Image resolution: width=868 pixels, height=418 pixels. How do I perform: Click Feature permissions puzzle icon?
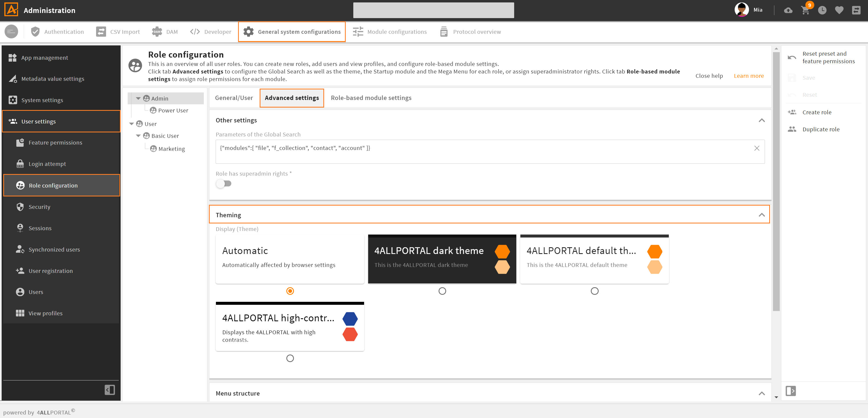click(x=20, y=142)
